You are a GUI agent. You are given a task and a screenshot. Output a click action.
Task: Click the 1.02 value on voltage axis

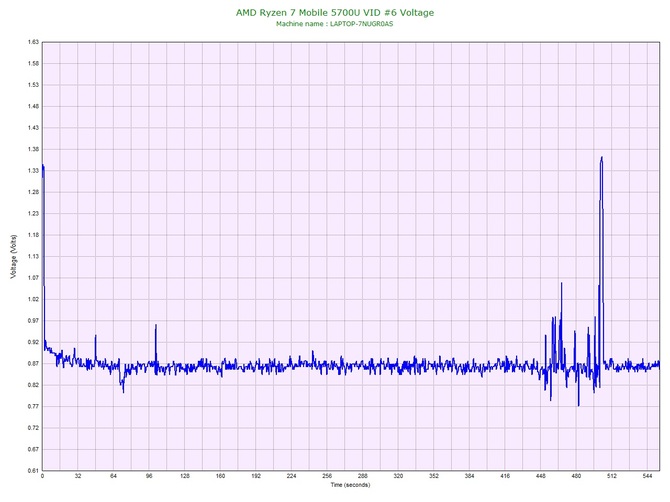coord(33,299)
